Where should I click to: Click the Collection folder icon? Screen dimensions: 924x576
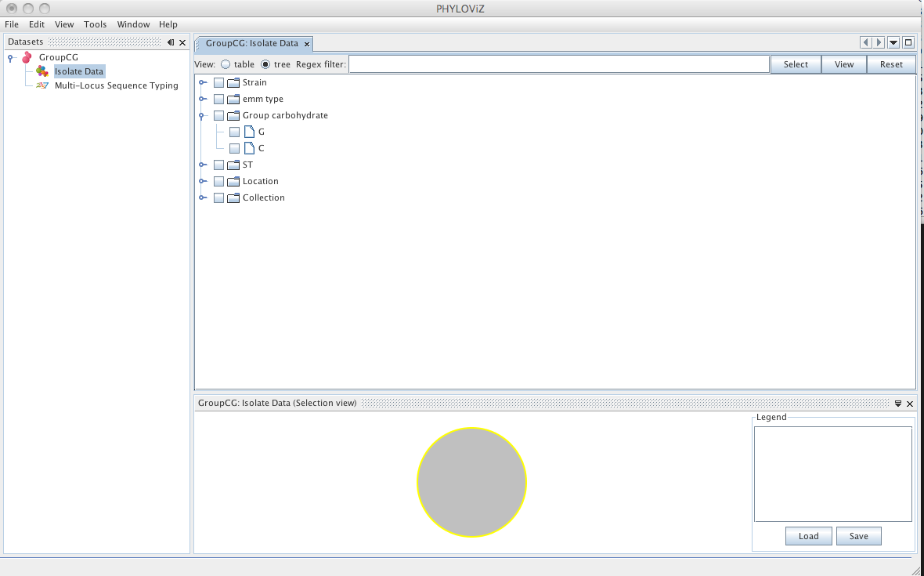tap(233, 198)
